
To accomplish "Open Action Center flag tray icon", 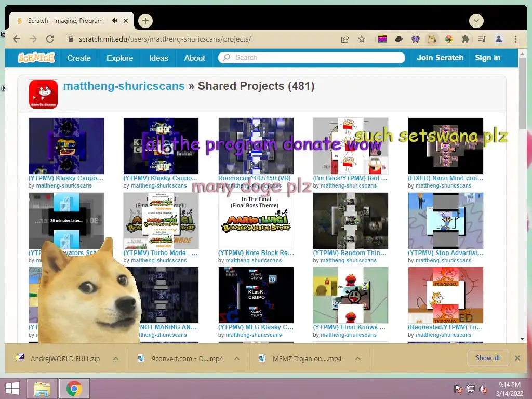I will tap(458, 389).
